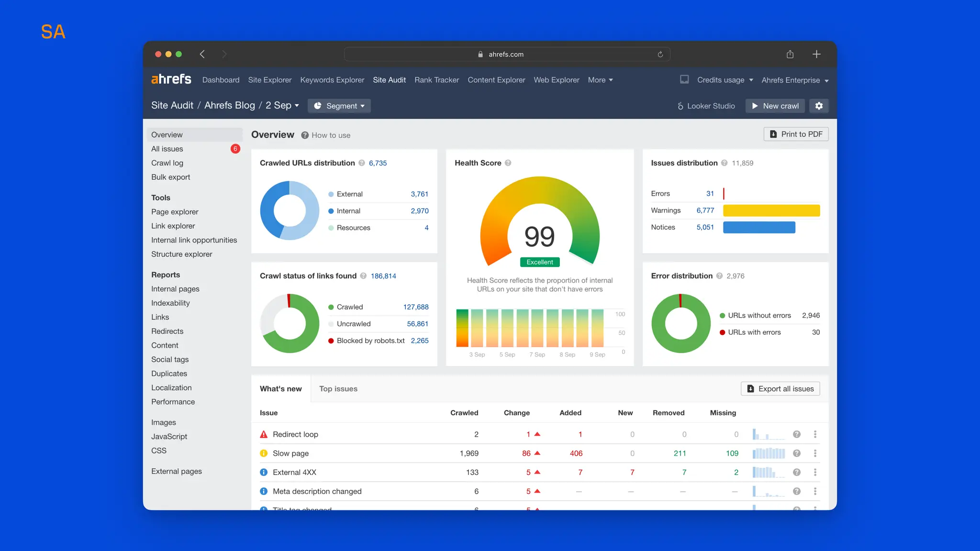The image size is (980, 551).
Task: Expand the 2 Sep crawl date dropdown
Action: pos(282,106)
